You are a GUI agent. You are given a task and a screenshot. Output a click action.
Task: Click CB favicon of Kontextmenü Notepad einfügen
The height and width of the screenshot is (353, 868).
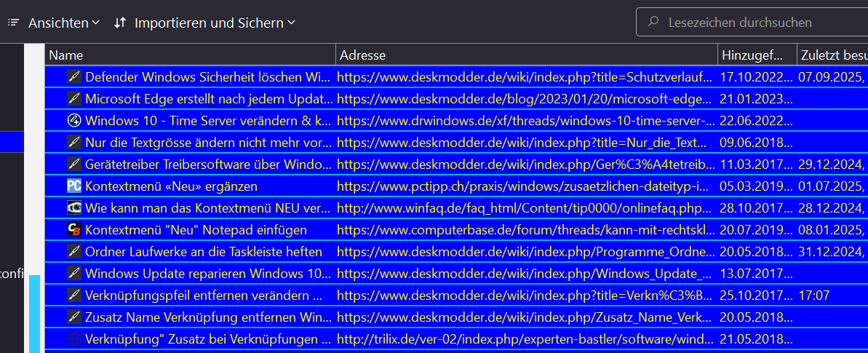tap(74, 229)
